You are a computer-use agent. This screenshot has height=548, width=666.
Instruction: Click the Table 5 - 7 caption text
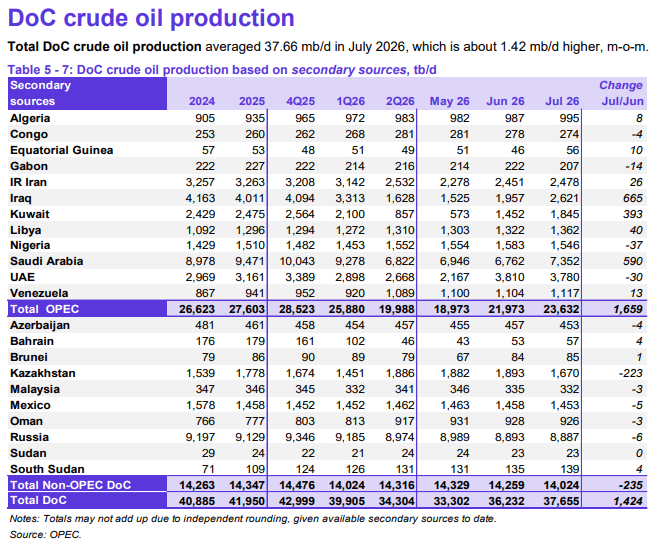[222, 70]
